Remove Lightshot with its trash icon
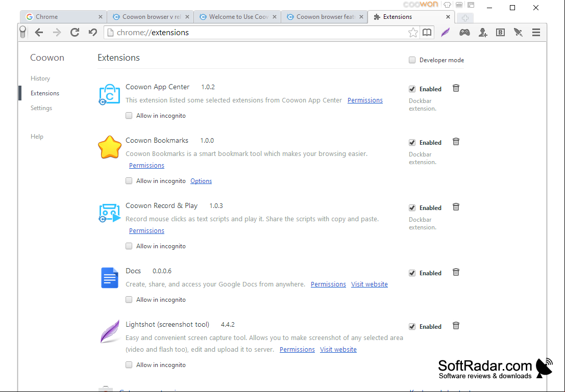 coord(456,326)
